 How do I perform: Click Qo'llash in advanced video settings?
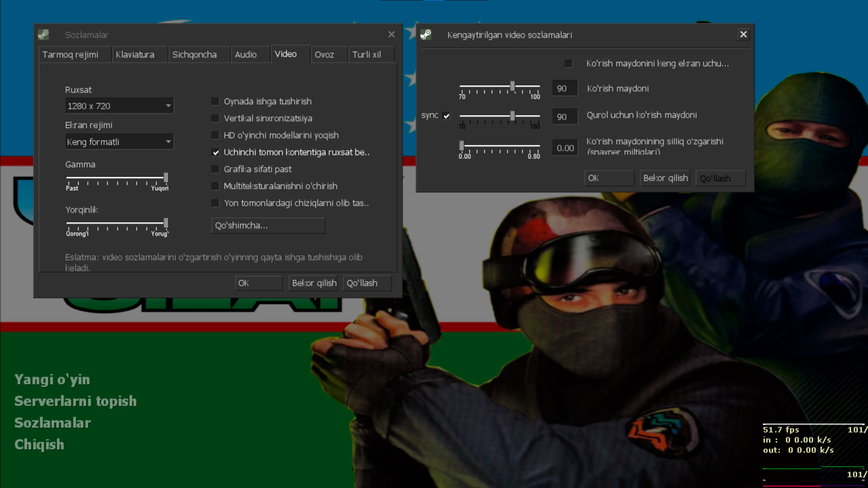click(720, 178)
